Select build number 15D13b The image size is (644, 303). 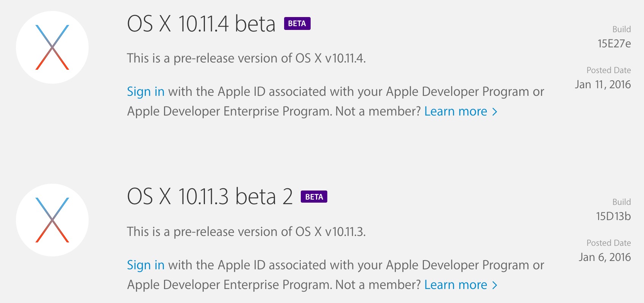click(x=613, y=217)
